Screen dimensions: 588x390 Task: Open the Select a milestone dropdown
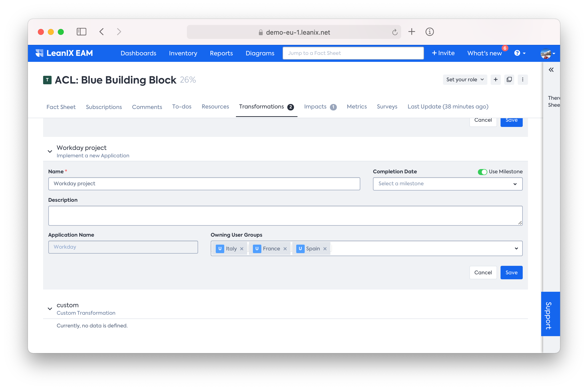[x=447, y=184]
